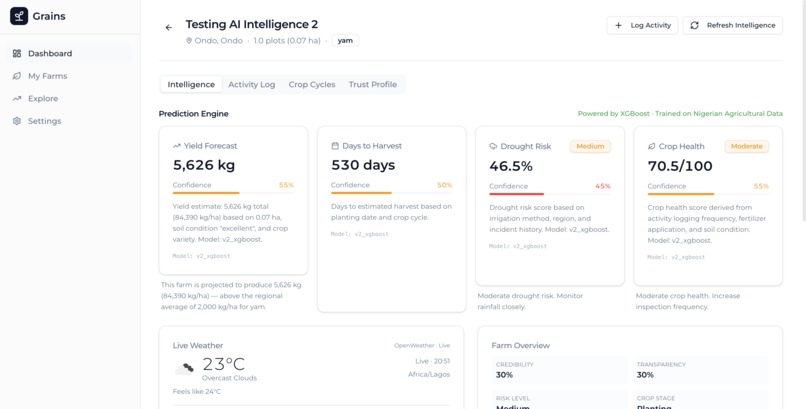This screenshot has height=409, width=806.
Task: Click the Explore trend icon in sidebar
Action: (17, 99)
